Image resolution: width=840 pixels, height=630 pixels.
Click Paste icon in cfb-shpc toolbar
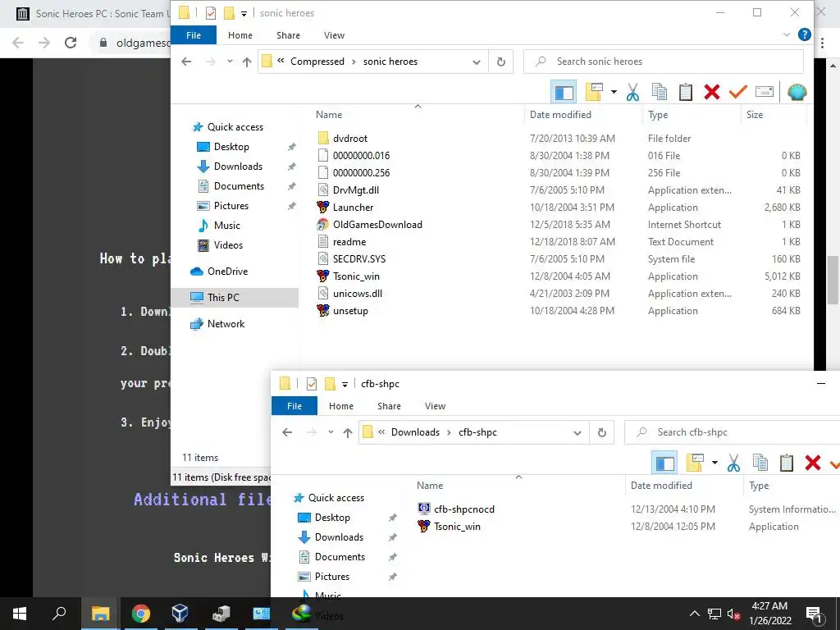[x=787, y=463]
